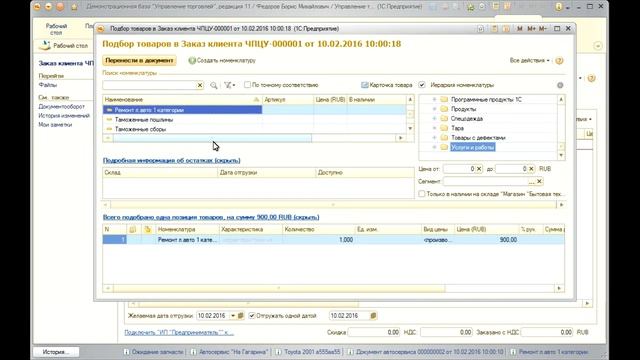Expand the Спецодежда folder node
The width and height of the screenshot is (640, 360).
434,118
